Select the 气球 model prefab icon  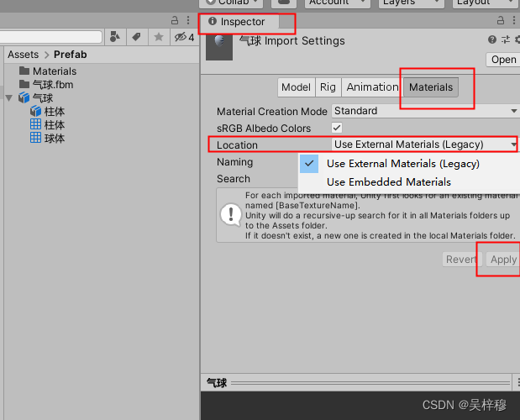[24, 98]
